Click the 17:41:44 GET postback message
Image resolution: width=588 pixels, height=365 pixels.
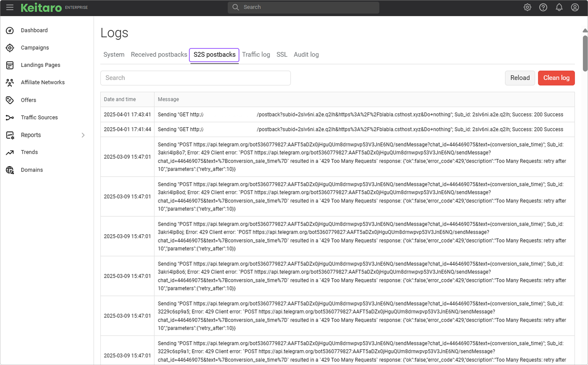(360, 129)
